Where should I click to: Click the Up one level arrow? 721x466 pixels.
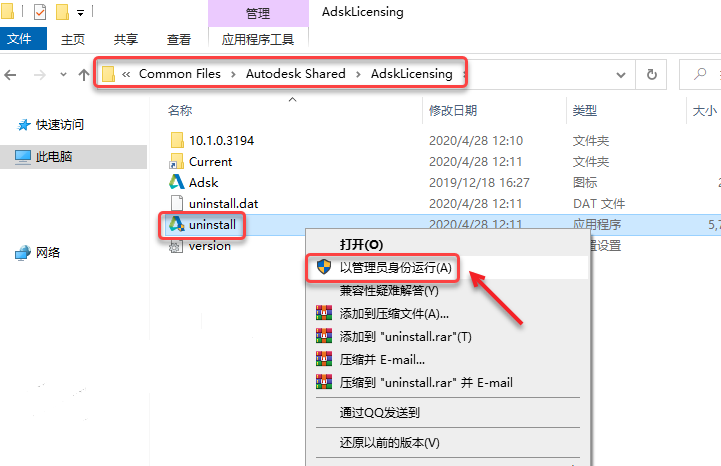84,75
